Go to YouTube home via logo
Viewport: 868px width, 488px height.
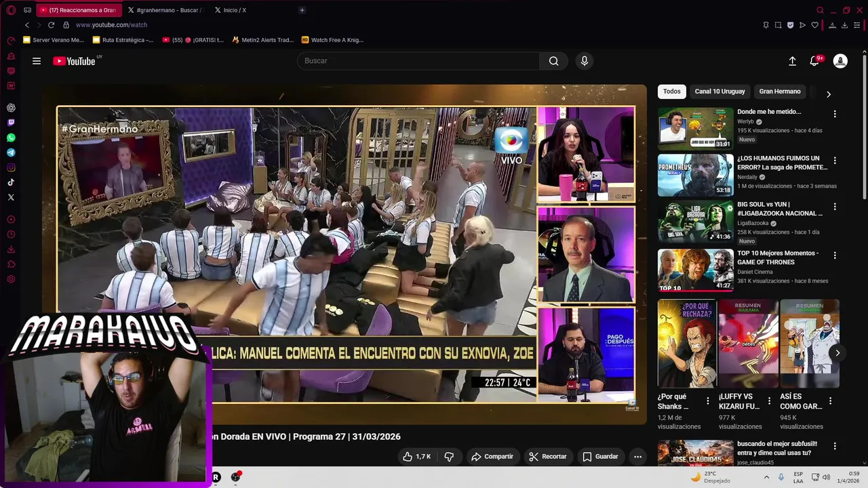pos(74,61)
